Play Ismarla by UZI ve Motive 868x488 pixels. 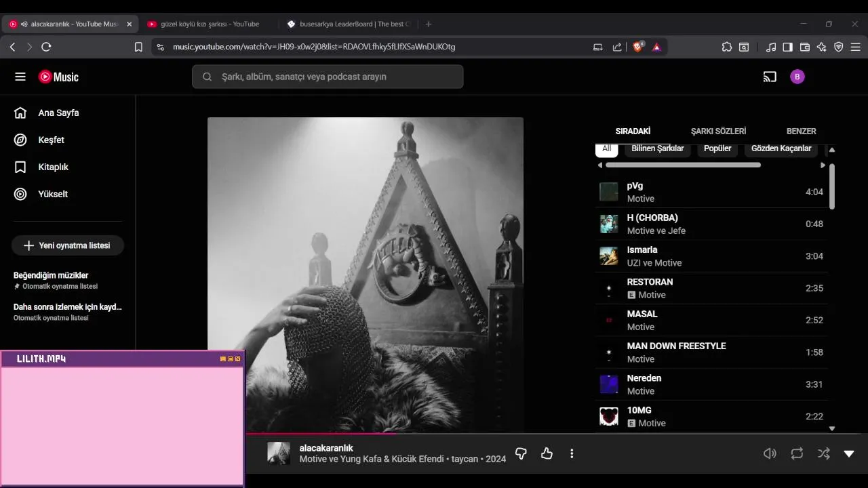[x=711, y=256]
